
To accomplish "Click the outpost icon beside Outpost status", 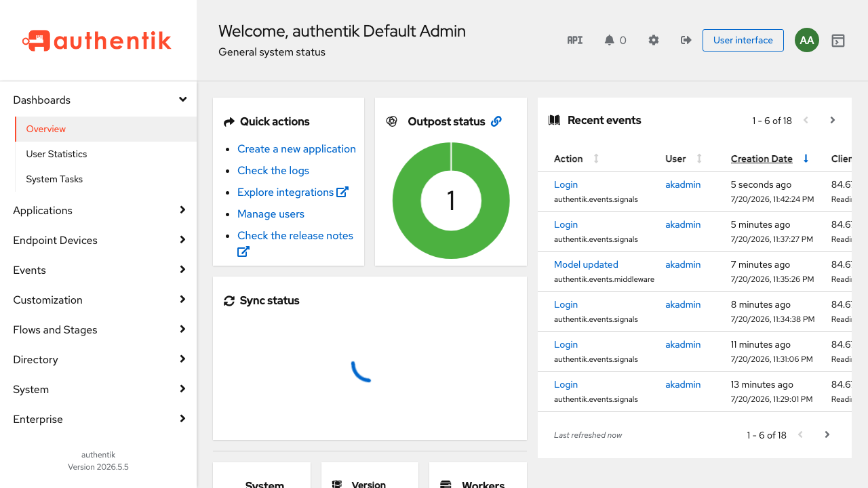I will pos(392,121).
